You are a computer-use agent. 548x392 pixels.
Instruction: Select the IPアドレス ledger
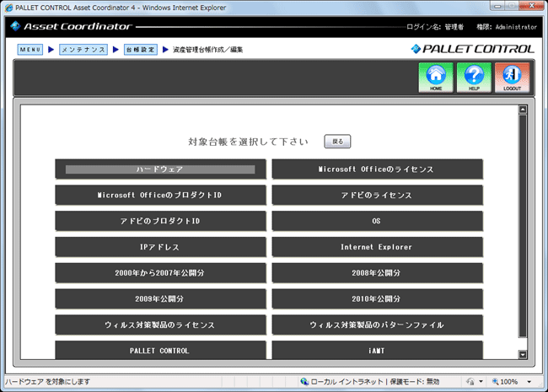click(x=160, y=247)
